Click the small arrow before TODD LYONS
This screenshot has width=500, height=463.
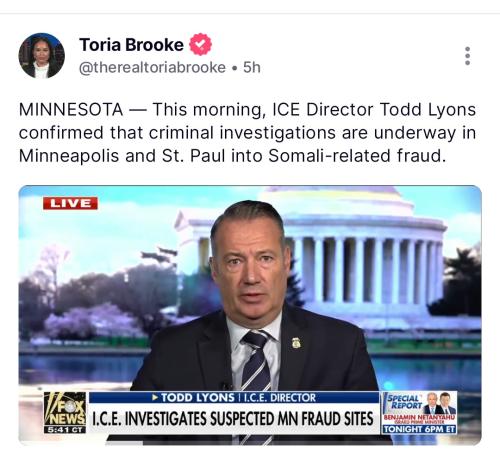point(155,397)
